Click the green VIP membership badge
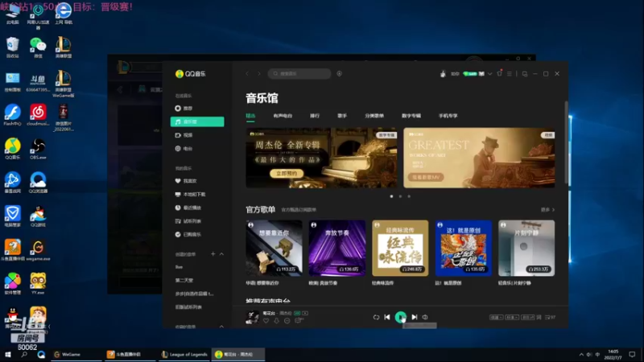 (x=470, y=74)
